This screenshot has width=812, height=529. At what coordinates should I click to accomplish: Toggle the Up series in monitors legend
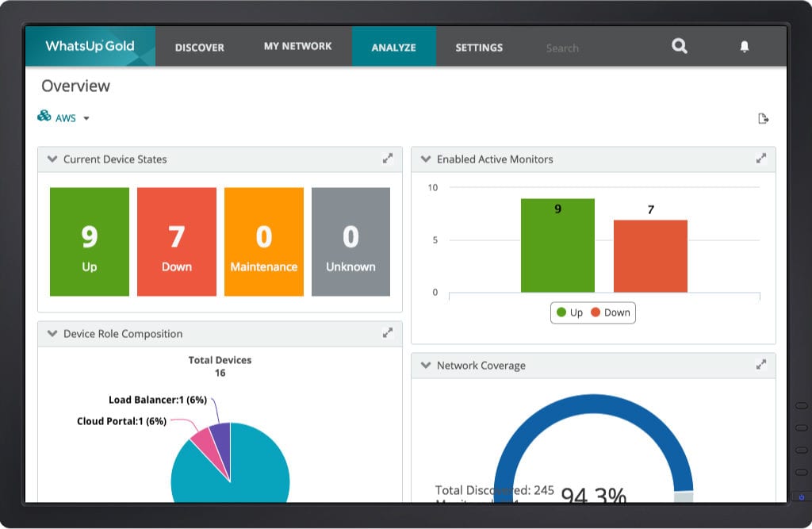click(x=568, y=312)
